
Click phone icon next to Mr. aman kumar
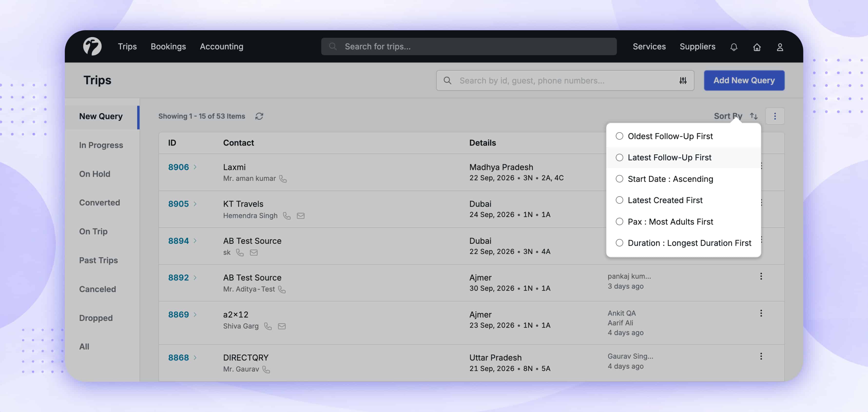pos(283,179)
